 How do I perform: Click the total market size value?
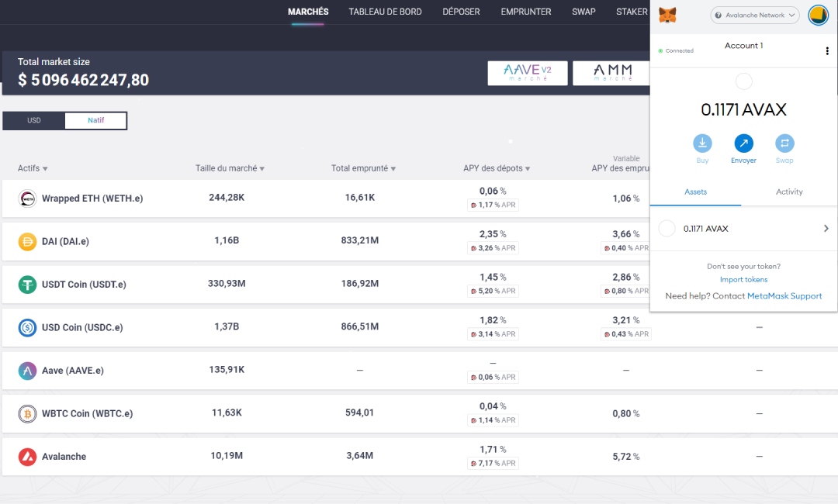[x=83, y=80]
